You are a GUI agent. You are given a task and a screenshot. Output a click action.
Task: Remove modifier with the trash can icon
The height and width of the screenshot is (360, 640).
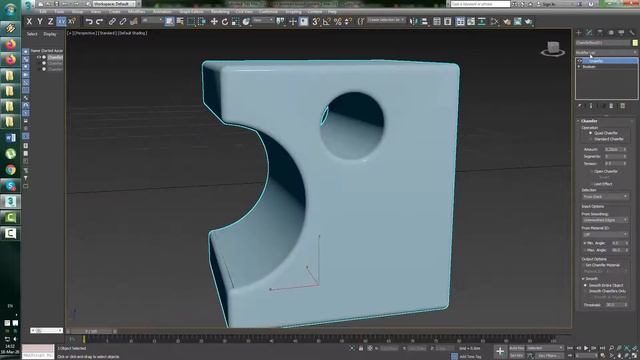[611, 106]
